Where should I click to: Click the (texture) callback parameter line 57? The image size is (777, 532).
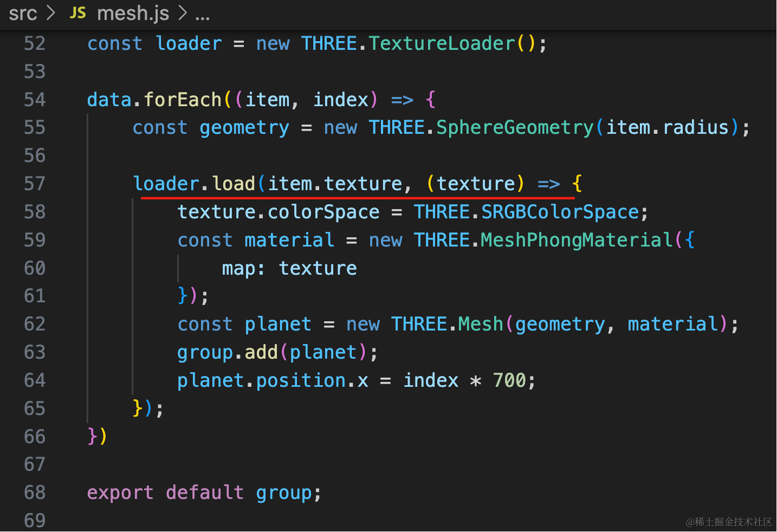[476, 184]
